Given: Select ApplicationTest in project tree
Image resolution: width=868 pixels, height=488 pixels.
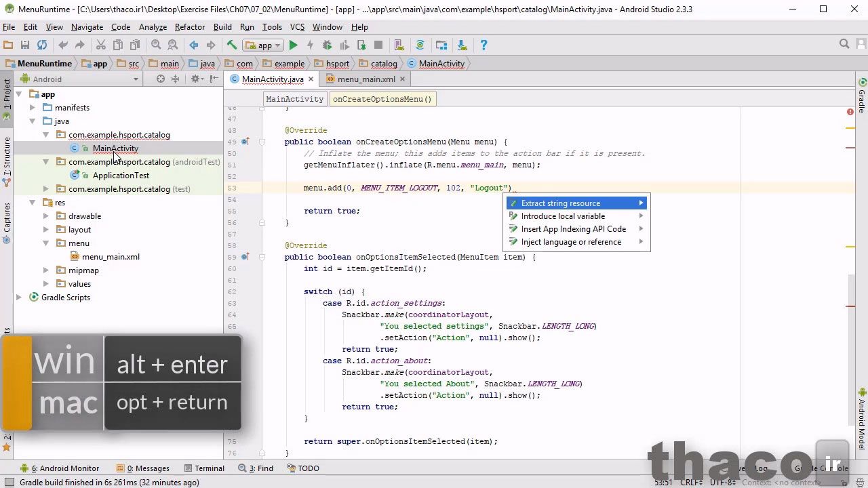Looking at the screenshot, I should click(x=121, y=176).
